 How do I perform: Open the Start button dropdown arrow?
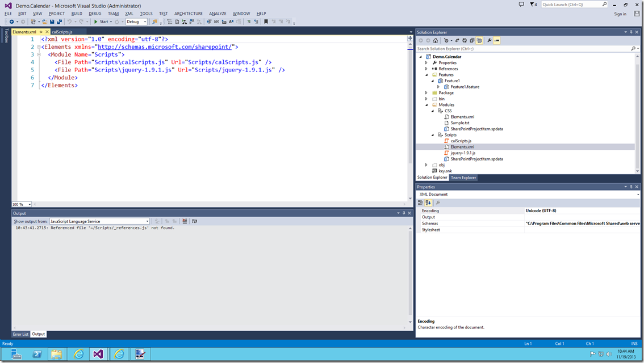(x=111, y=22)
